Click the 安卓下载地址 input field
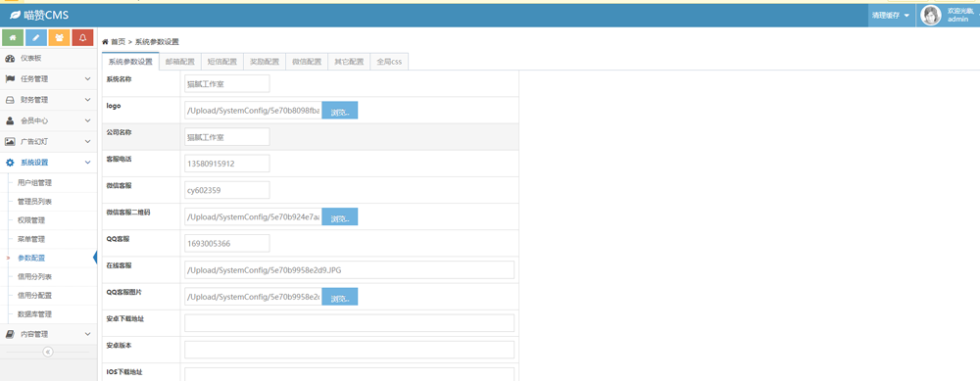The image size is (980, 381). (x=350, y=323)
